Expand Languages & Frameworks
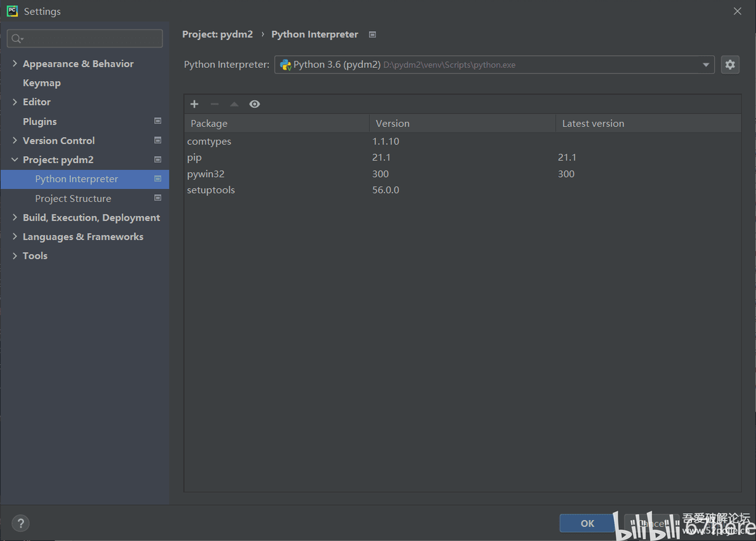 pos(15,237)
